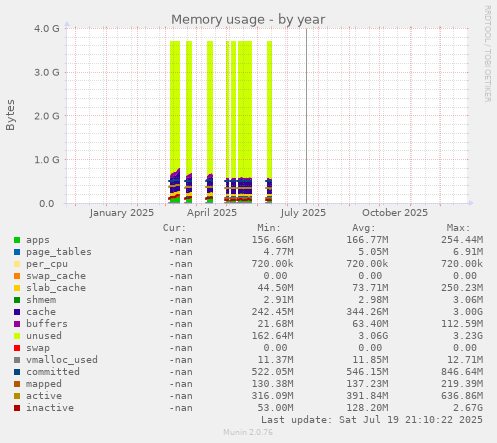Click the dark green shmem legend swatch
The height and width of the screenshot is (443, 497).
click(x=17, y=300)
